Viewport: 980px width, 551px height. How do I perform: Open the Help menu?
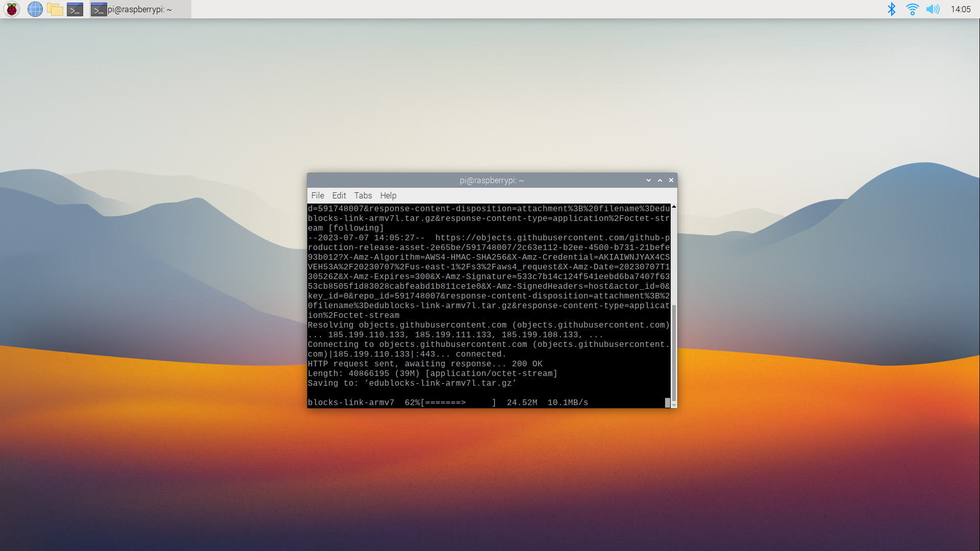(x=388, y=195)
